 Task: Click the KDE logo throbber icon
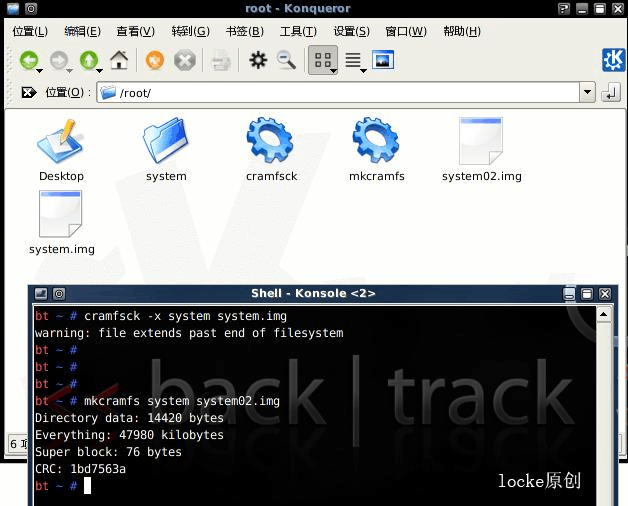[614, 60]
